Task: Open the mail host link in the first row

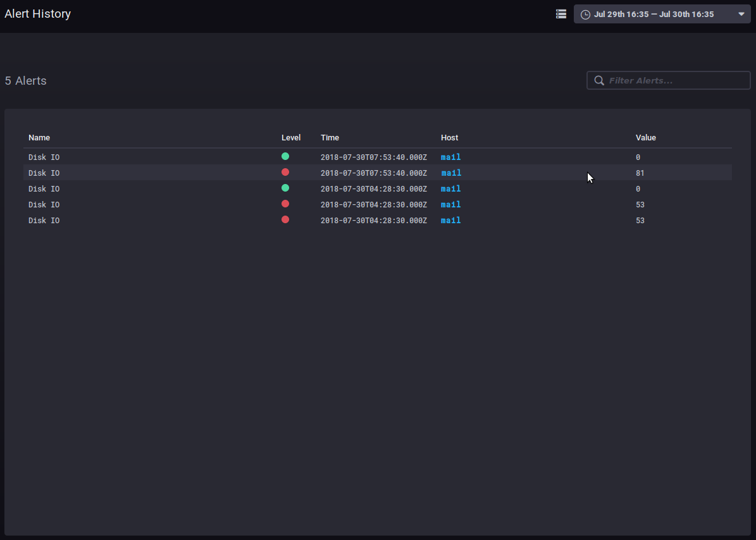Action: 450,157
